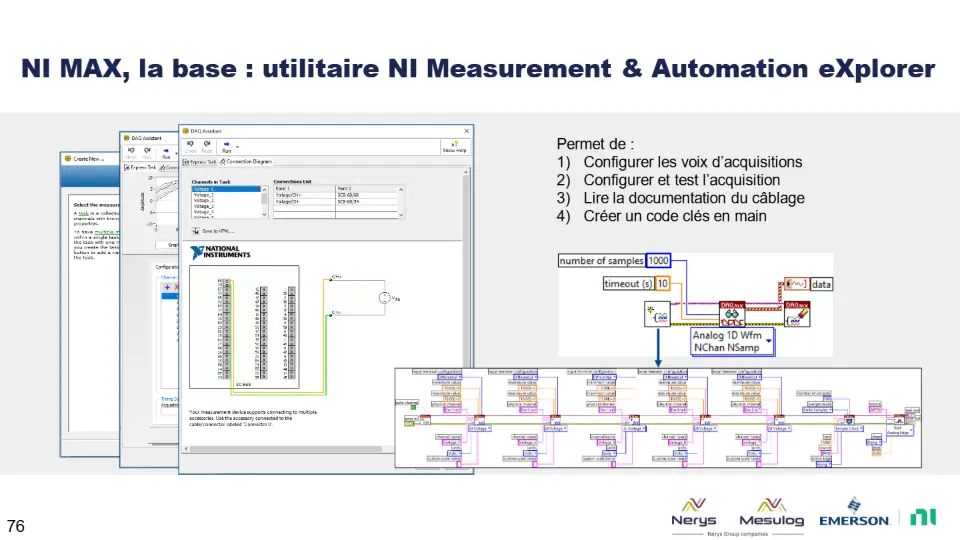Click the Run arrow in front DAQ Assistant
The height and width of the screenshot is (540, 960).
(227, 147)
